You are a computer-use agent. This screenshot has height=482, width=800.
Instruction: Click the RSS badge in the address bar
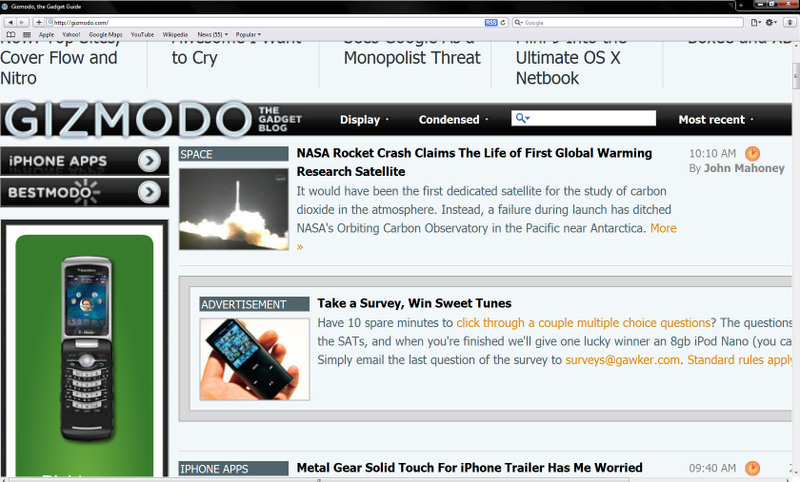pos(491,22)
